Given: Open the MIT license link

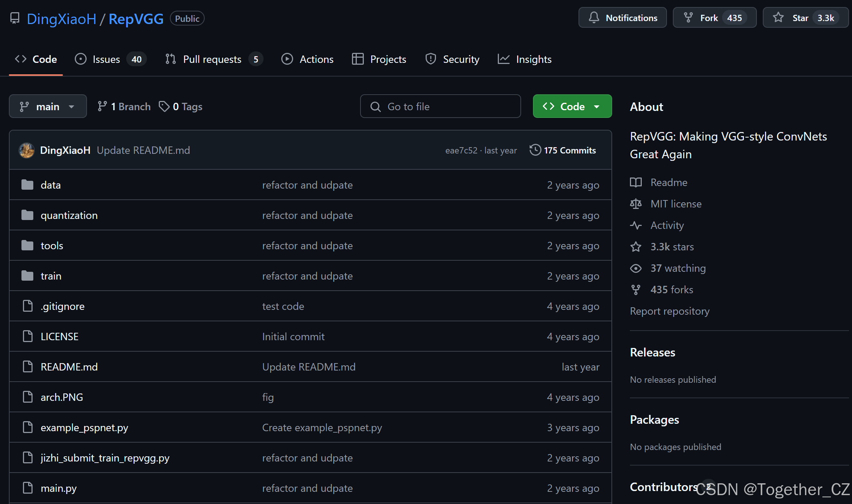Looking at the screenshot, I should [x=676, y=204].
